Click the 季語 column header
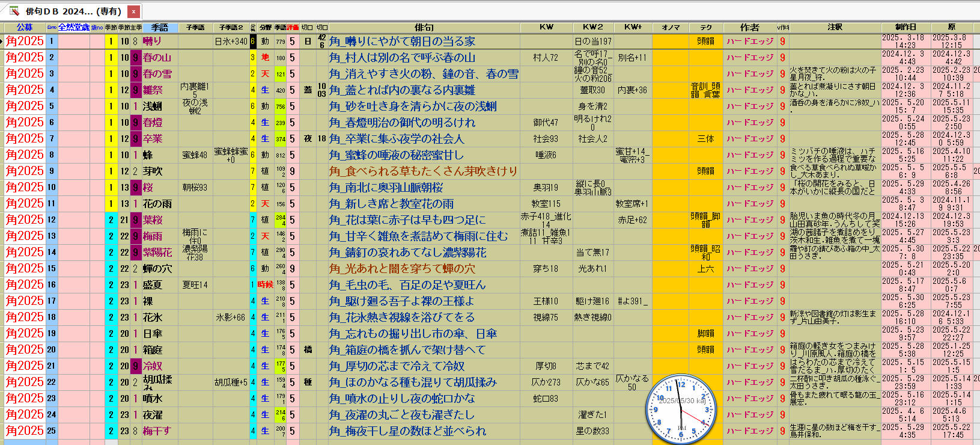 coord(159,27)
